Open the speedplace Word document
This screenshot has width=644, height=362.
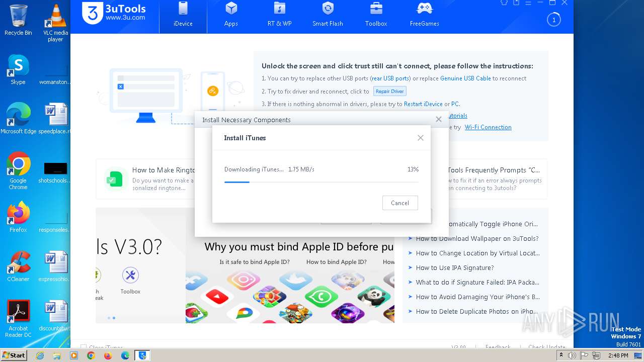[x=55, y=119]
